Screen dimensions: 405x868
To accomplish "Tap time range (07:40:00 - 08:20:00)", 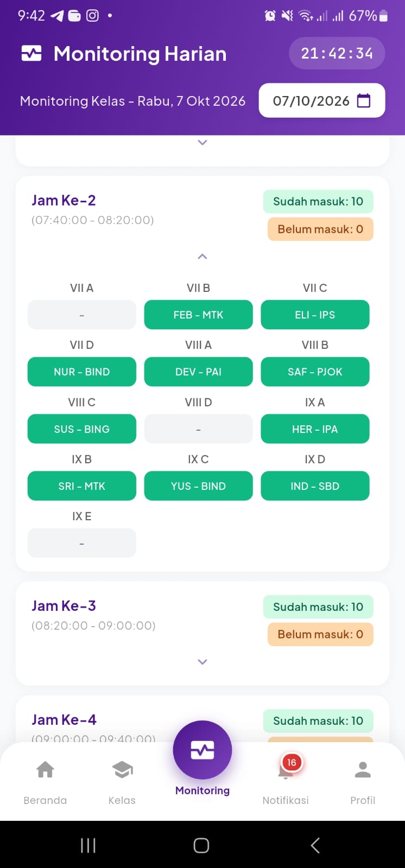I will (93, 220).
